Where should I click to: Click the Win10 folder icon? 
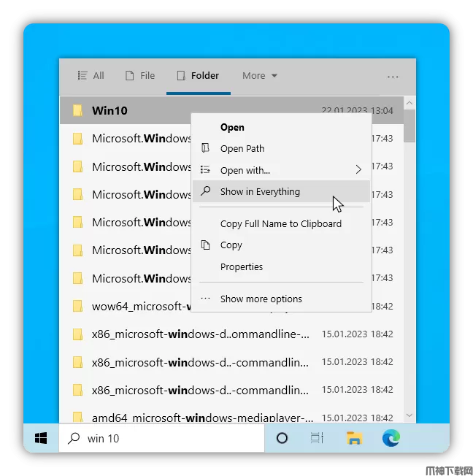[x=77, y=111]
